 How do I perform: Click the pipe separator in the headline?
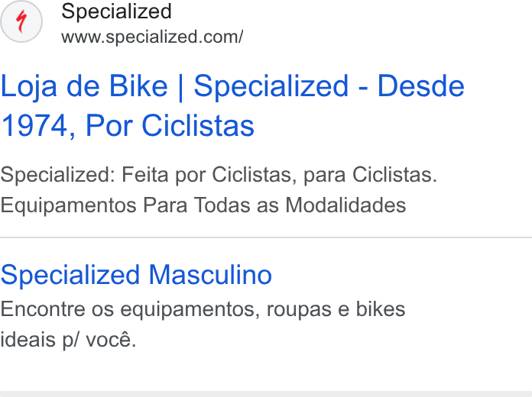[180, 88]
